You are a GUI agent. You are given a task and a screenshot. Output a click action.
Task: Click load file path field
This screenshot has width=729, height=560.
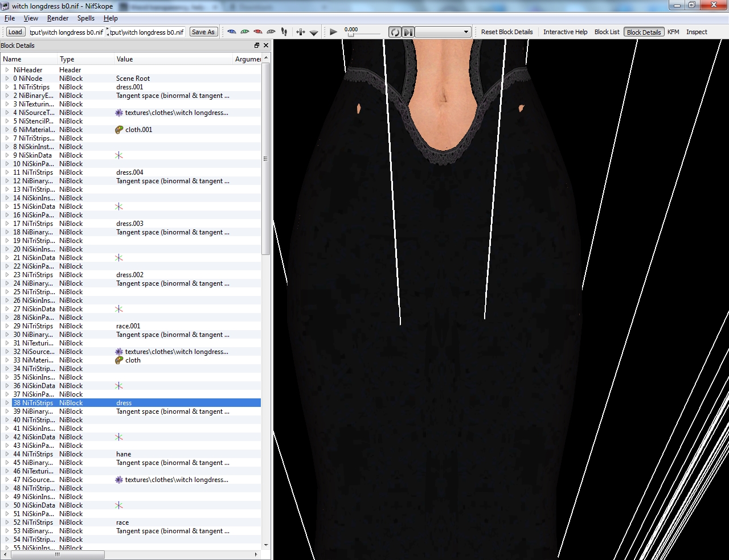pyautogui.click(x=66, y=32)
